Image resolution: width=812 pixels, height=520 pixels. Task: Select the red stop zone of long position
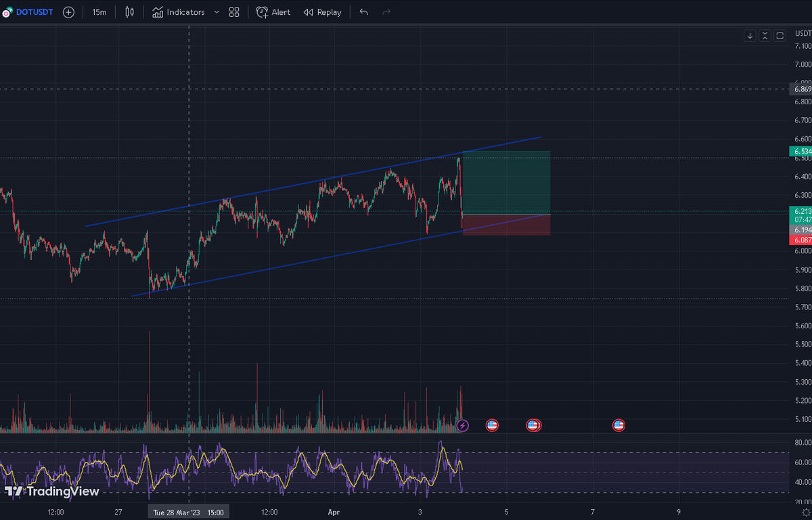tap(506, 225)
